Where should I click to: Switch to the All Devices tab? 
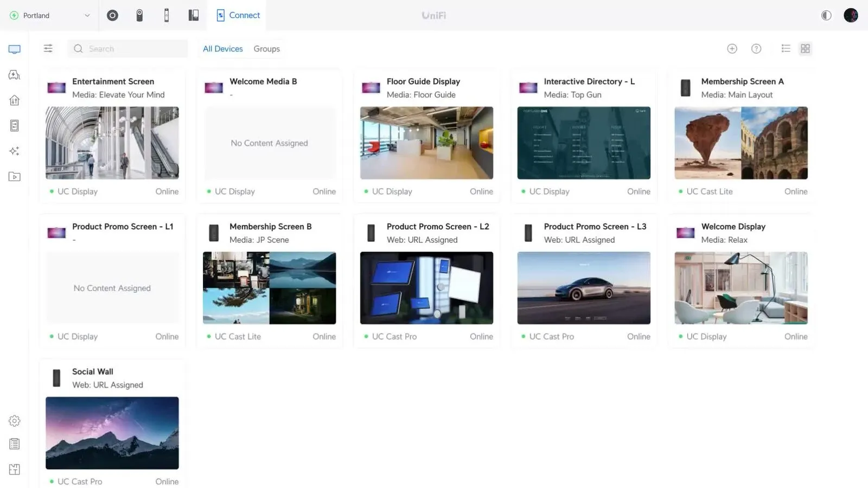pyautogui.click(x=223, y=49)
